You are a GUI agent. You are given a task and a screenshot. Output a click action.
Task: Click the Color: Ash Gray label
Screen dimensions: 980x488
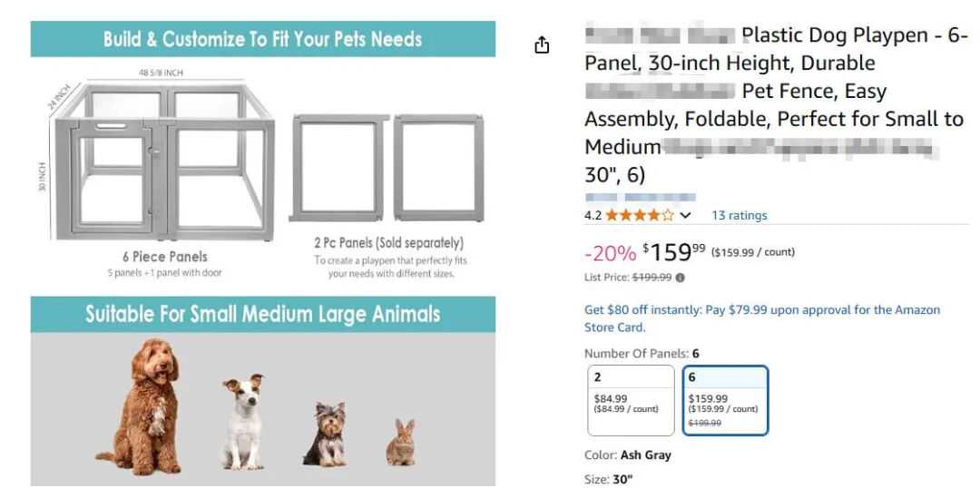click(628, 454)
